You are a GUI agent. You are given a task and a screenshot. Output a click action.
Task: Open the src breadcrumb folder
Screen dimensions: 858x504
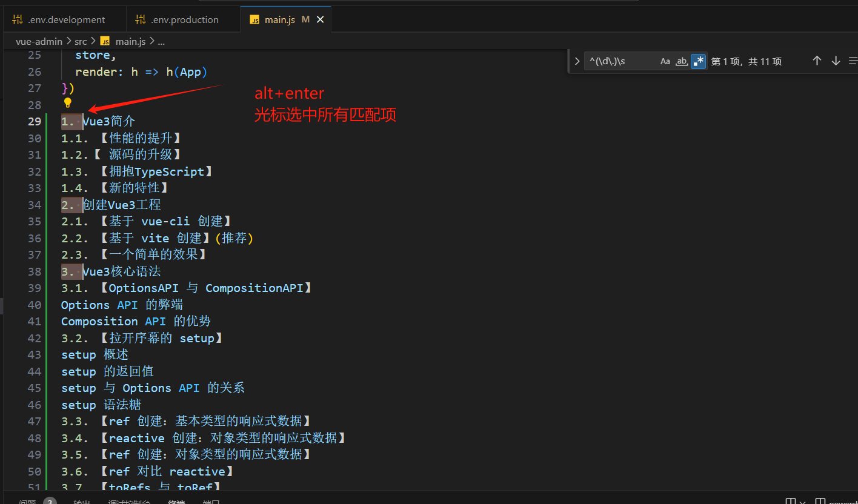pos(81,41)
